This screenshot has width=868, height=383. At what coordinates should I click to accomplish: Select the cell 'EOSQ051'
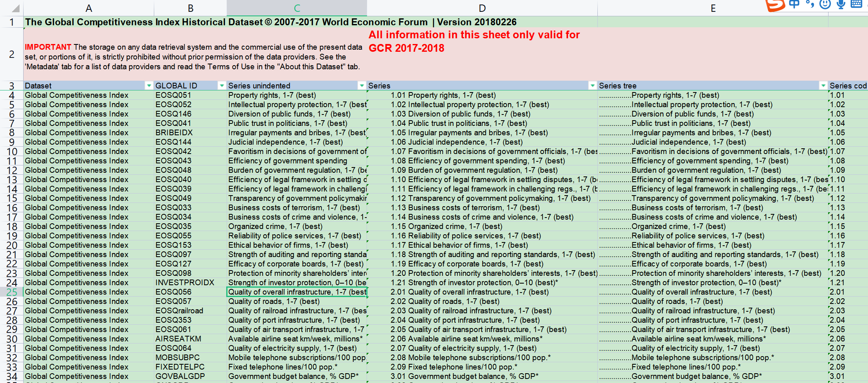(x=190, y=95)
